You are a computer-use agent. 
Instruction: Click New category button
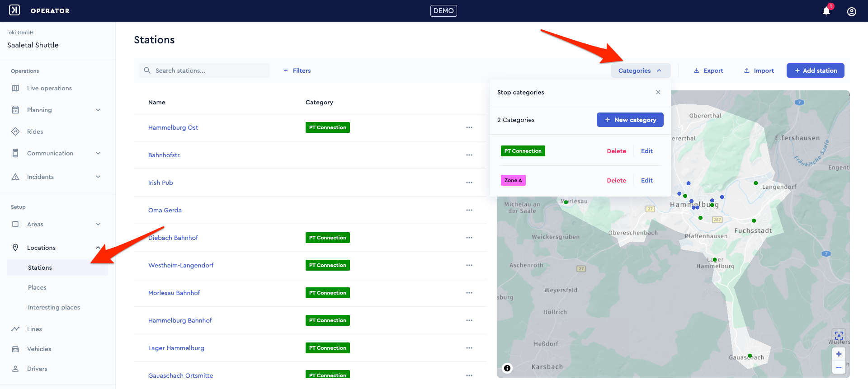[x=630, y=120]
